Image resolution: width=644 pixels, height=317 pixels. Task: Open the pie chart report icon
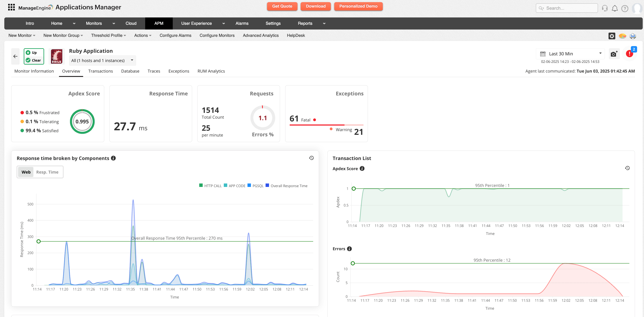click(x=622, y=36)
